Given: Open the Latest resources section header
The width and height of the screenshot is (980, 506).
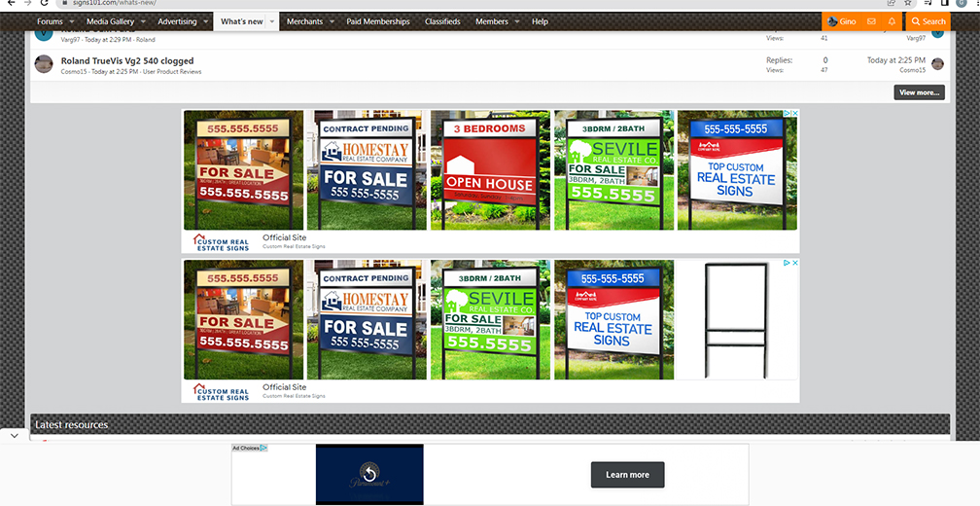Looking at the screenshot, I should point(71,424).
